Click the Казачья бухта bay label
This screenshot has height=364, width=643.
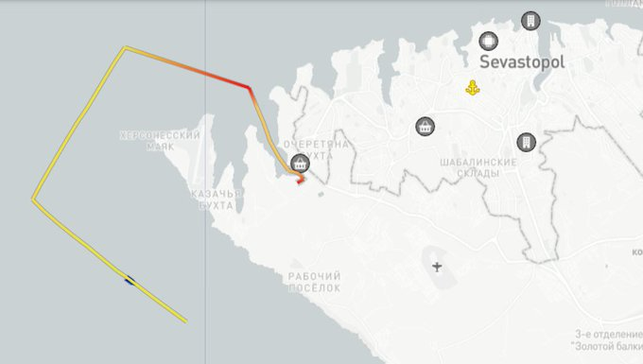217,199
